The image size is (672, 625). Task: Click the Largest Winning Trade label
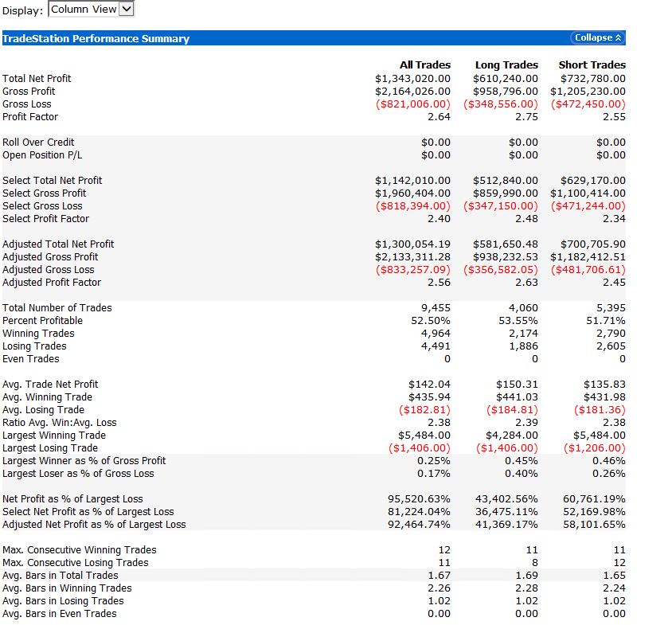[54, 436]
